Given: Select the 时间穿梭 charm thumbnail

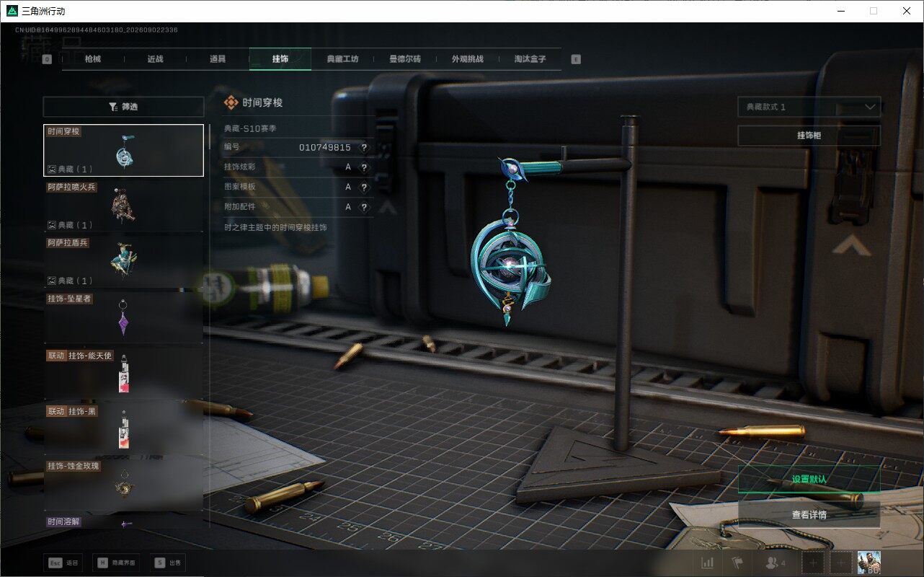Looking at the screenshot, I should click(123, 150).
